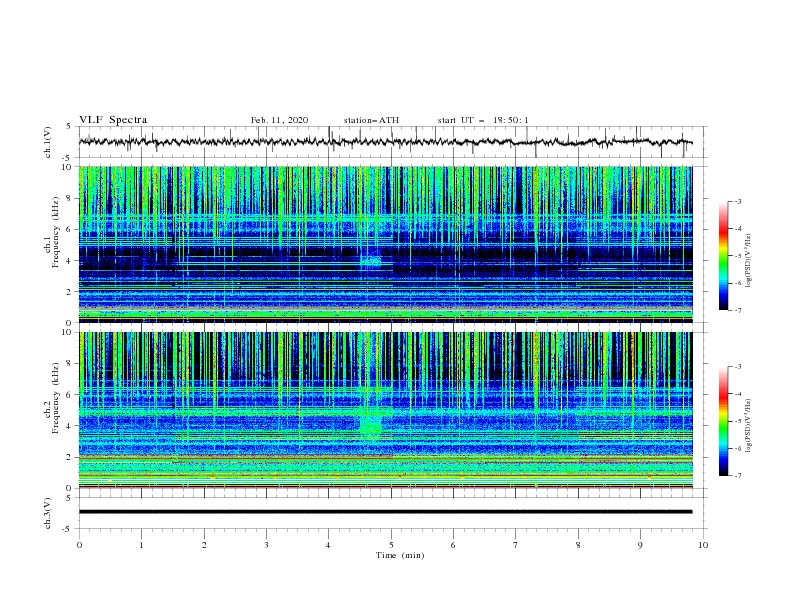Image resolution: width=792 pixels, height=612 pixels.
Task: Click the 'Feb. 11, 2020' date label
Action: click(279, 120)
